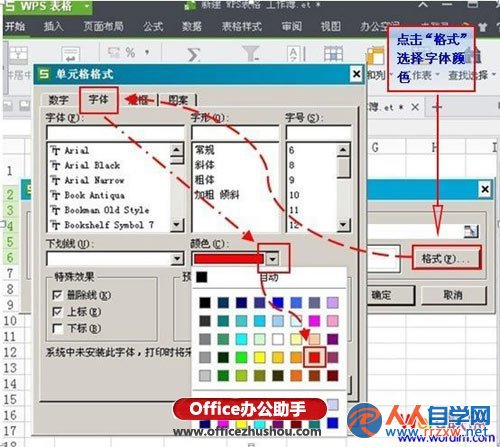Image resolution: width=500 pixels, height=447 pixels.
Task: Click the new tab plus icon beside the document tab
Action: click(x=437, y=107)
